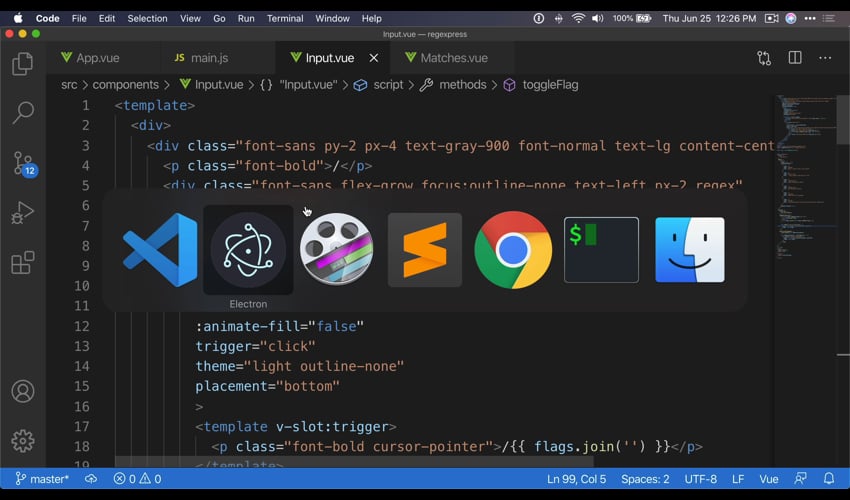Expand the src breadcrumb segment
The width and height of the screenshot is (850, 500).
69,85
